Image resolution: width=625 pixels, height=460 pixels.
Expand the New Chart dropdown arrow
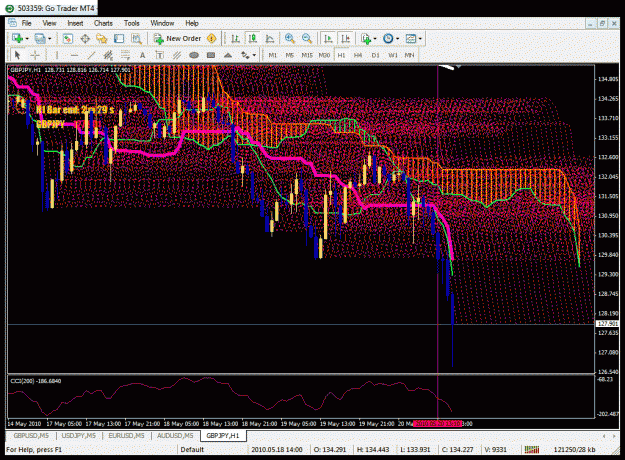pos(27,39)
